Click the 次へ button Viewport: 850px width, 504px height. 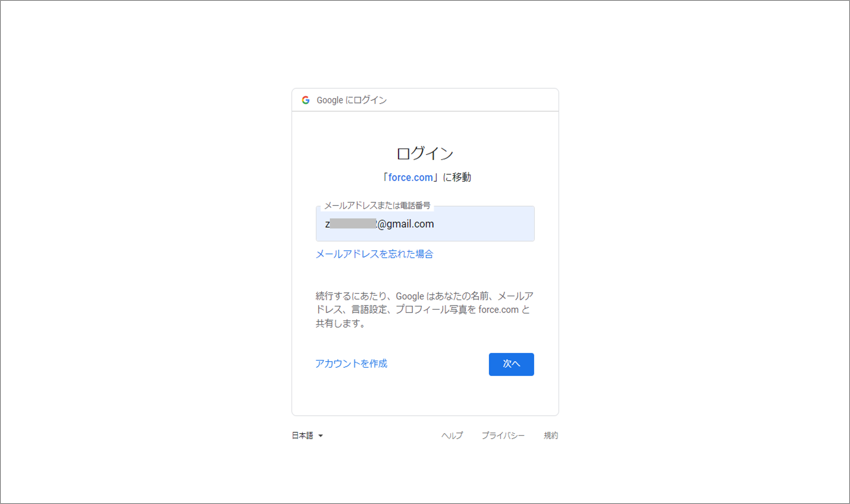point(511,364)
